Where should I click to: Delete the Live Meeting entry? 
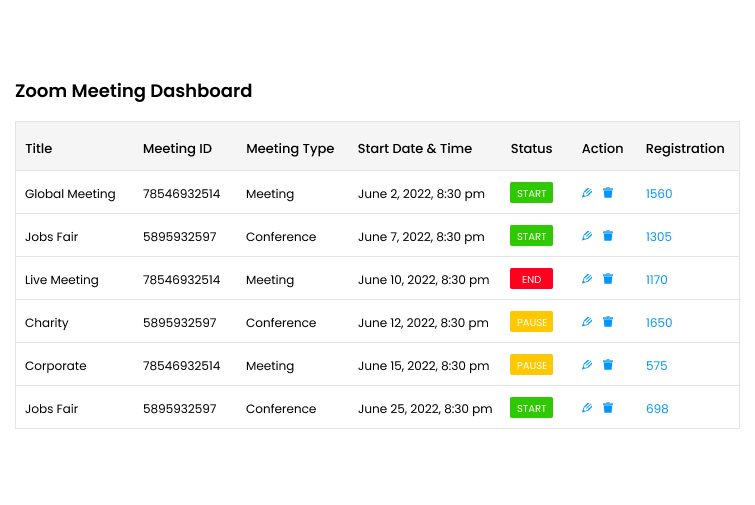point(608,279)
